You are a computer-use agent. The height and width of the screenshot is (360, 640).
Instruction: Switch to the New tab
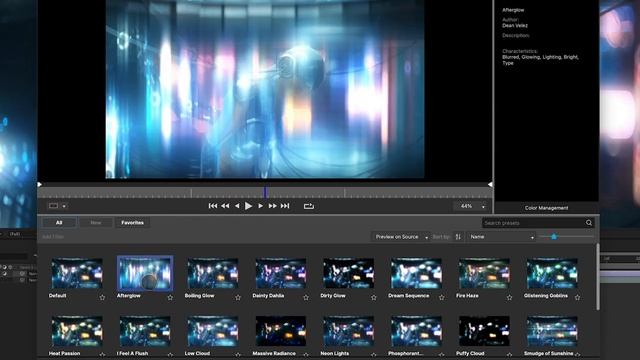pos(96,222)
